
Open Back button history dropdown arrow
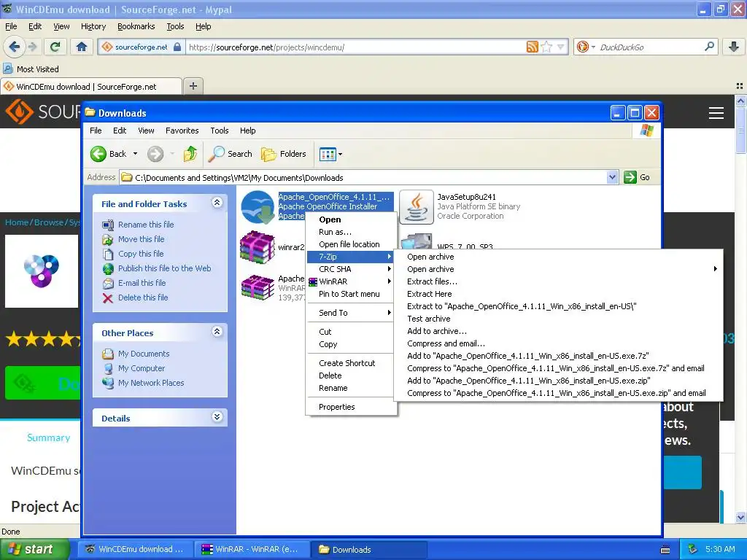135,154
